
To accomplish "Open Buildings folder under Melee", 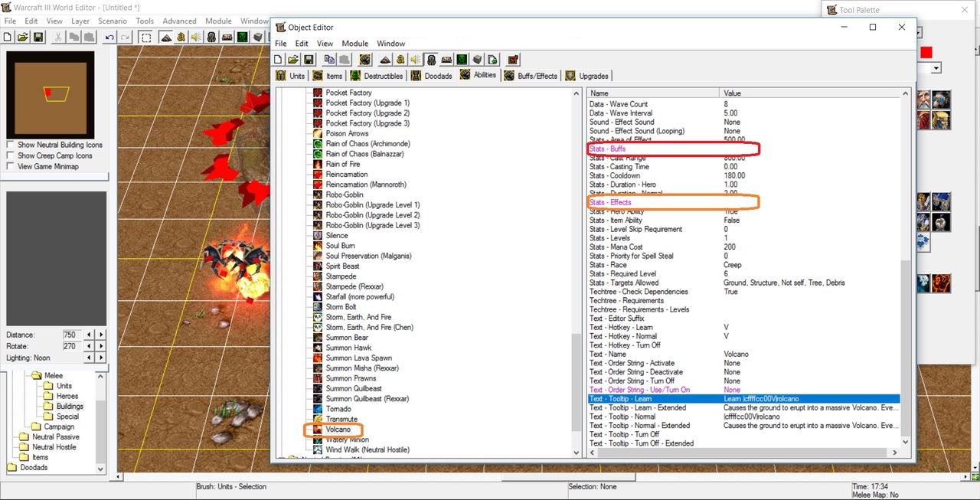I will pyautogui.click(x=69, y=407).
